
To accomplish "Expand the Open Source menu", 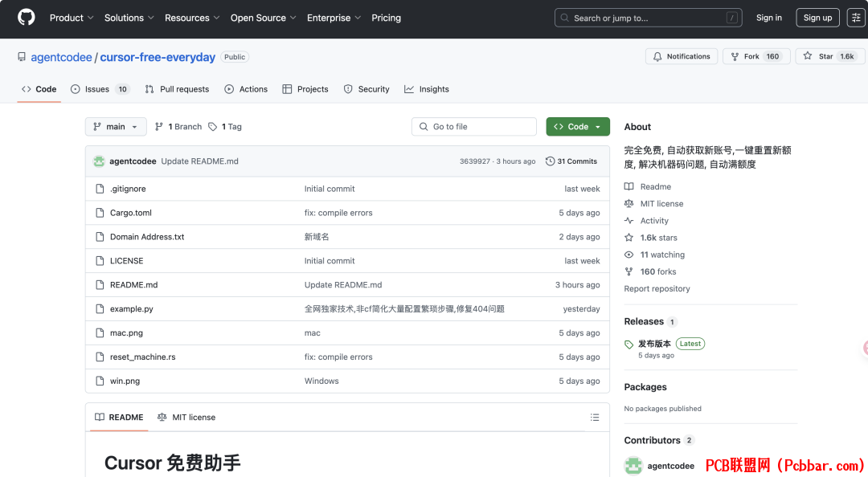I will pyautogui.click(x=264, y=18).
